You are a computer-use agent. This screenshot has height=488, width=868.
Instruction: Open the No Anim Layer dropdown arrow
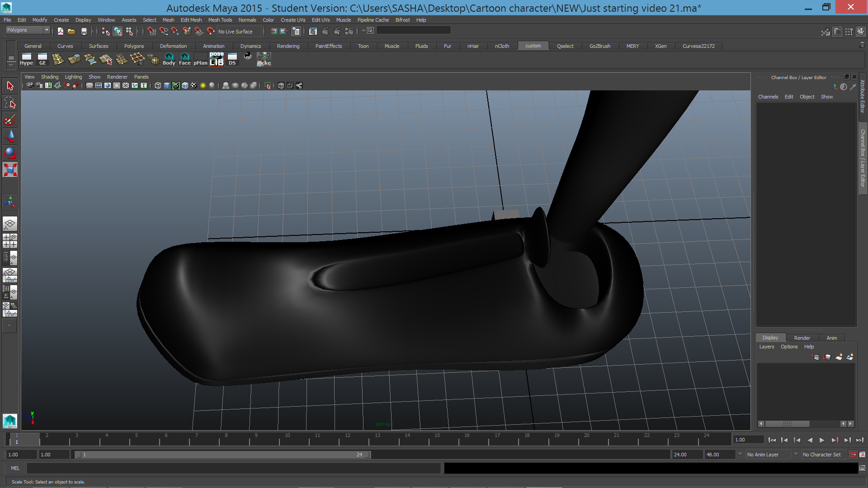pyautogui.click(x=740, y=454)
